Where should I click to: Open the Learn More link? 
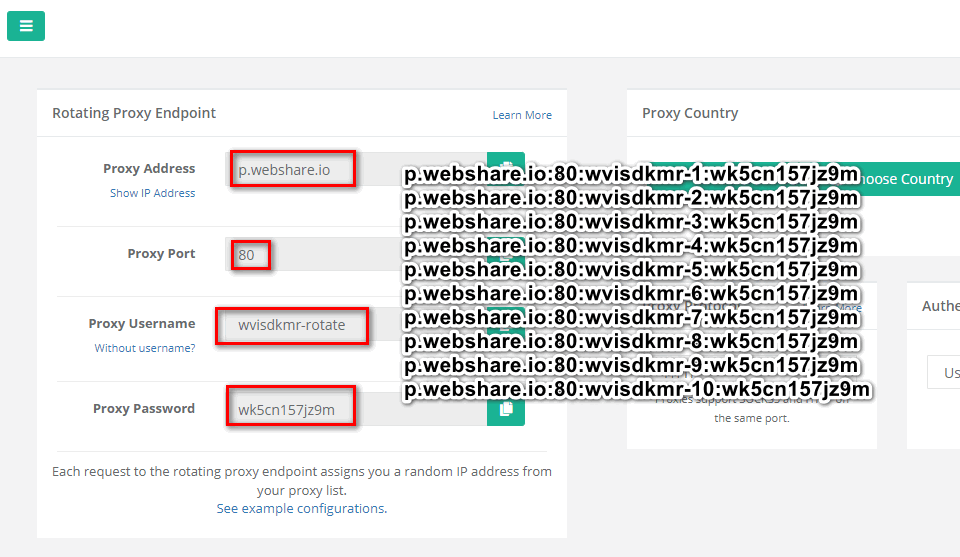pos(522,115)
